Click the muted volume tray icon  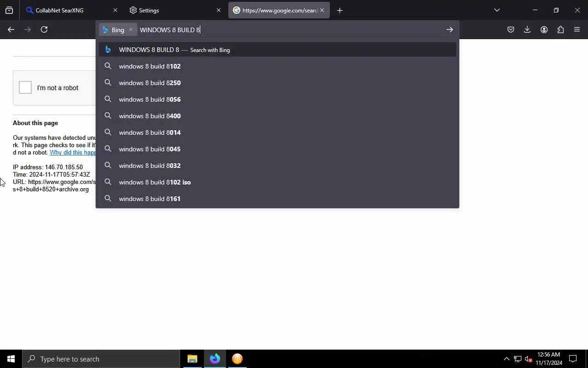pyautogui.click(x=528, y=359)
